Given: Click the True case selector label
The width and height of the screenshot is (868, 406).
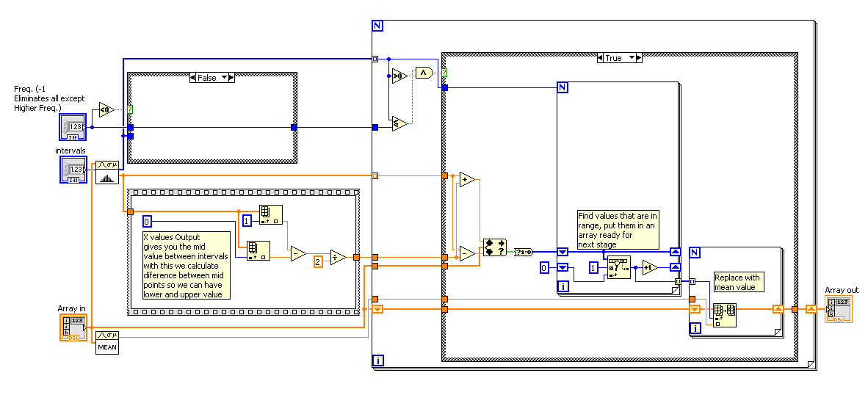Looking at the screenshot, I should (x=615, y=58).
